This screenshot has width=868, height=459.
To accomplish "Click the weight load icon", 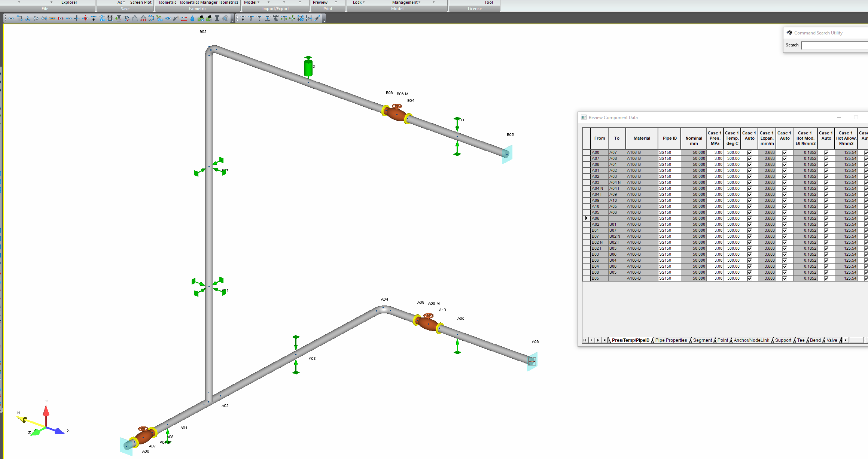I will coord(135,18).
